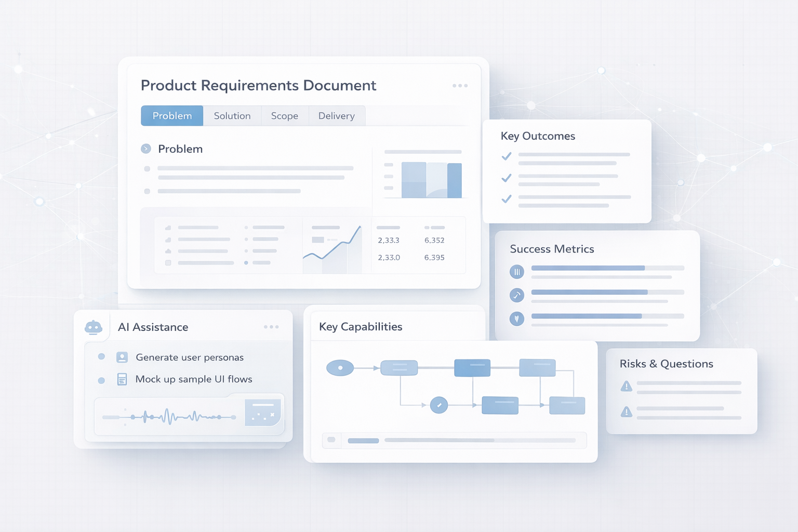Screen dimensions: 798x532
Task: Toggle the bullet next to Generate user personas
Action: coord(102,357)
